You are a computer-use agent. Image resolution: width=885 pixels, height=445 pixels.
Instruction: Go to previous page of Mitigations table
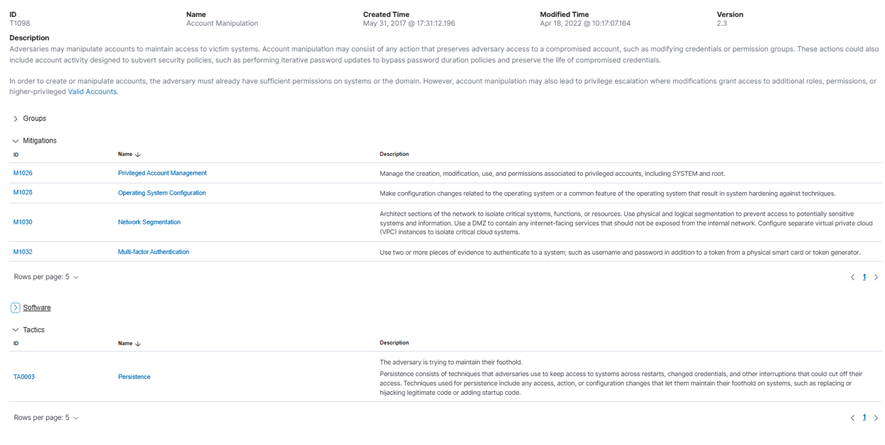point(852,277)
